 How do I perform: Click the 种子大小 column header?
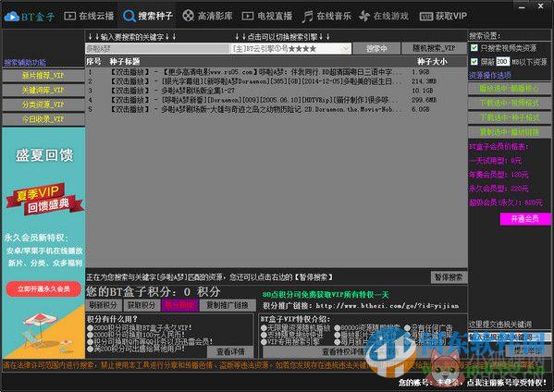432,62
